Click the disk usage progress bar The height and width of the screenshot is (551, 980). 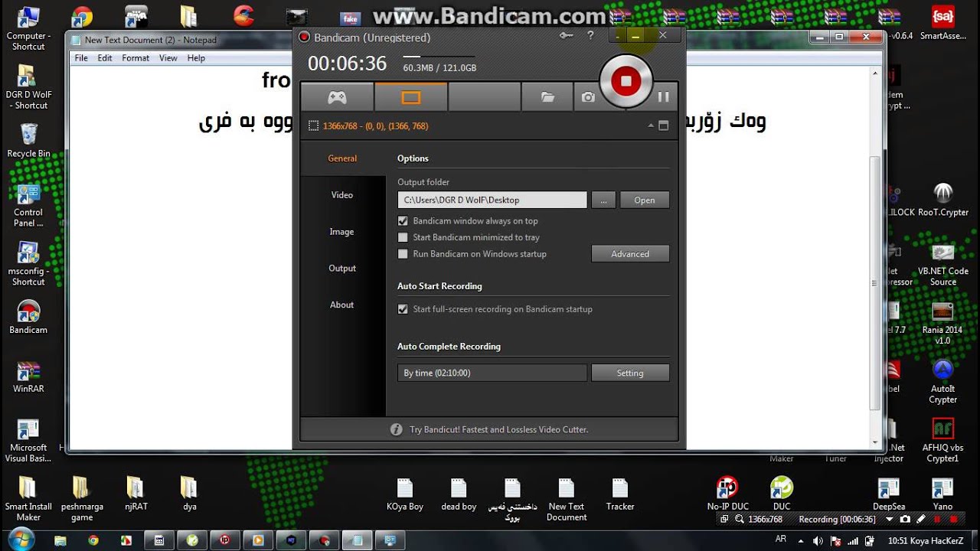pyautogui.click(x=439, y=57)
